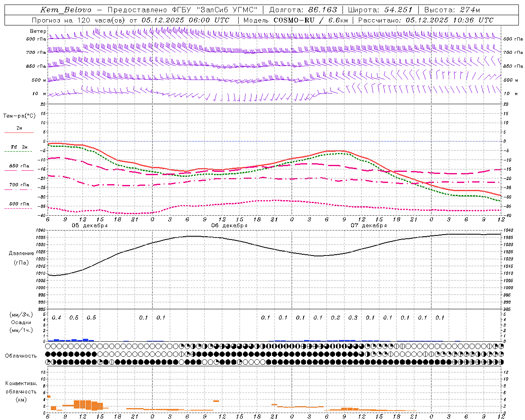Image resolution: width=525 pixels, height=420 pixels.
Task: Click the Ветер wind panel label
Action: click(x=38, y=31)
